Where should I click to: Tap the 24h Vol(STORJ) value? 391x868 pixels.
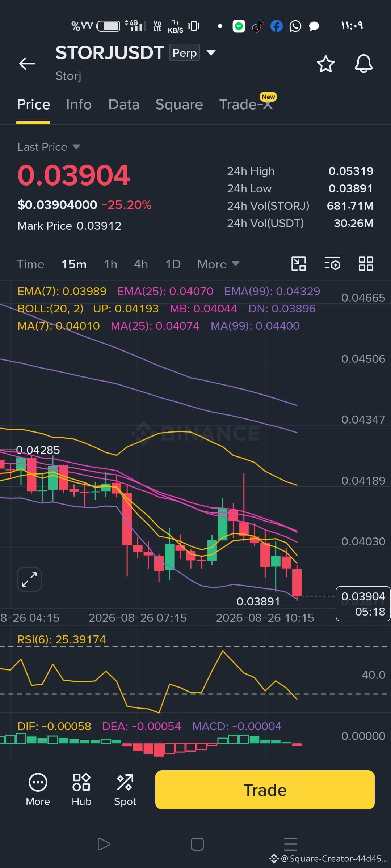[x=350, y=206]
